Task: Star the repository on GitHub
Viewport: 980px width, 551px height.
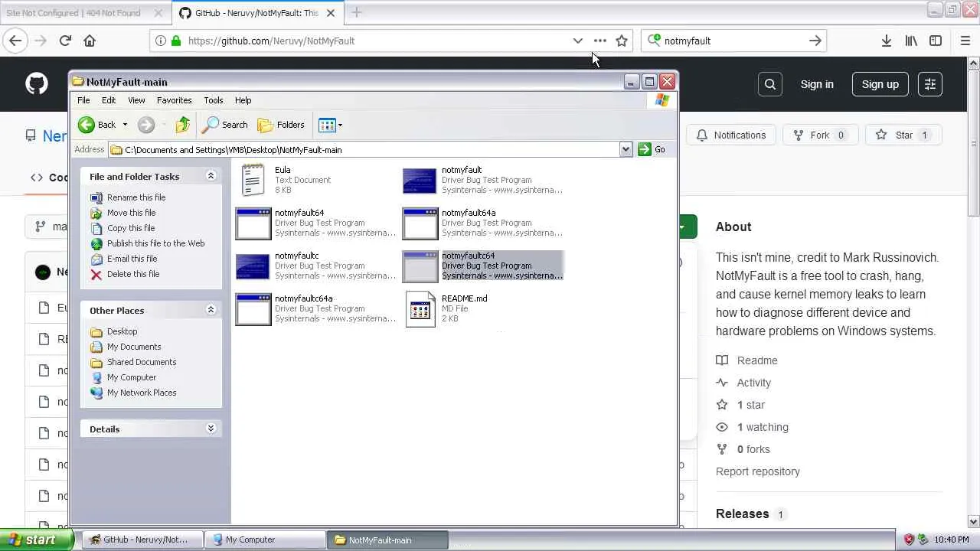Action: (903, 135)
